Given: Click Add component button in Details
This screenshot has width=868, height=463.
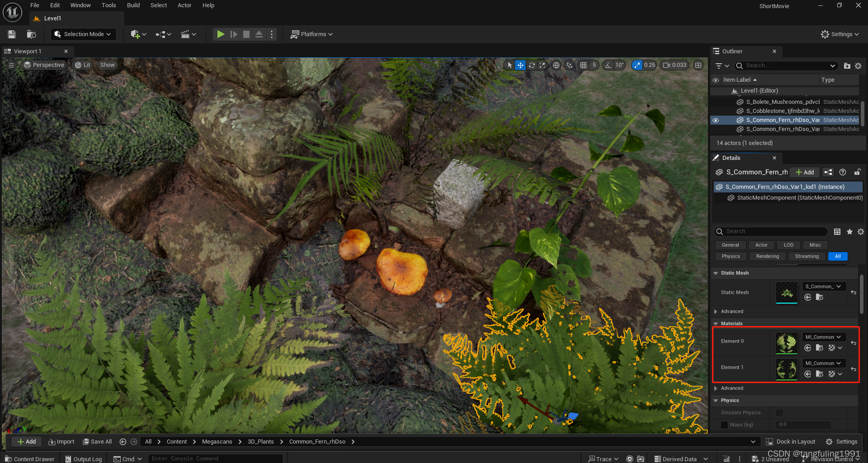Looking at the screenshot, I should click(x=805, y=172).
